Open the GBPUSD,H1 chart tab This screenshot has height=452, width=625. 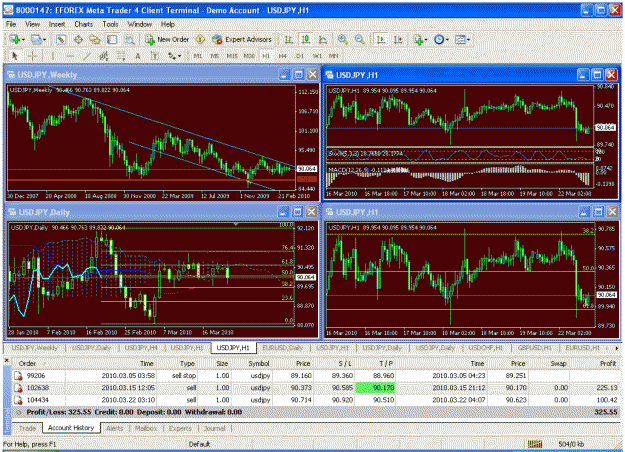pyautogui.click(x=535, y=348)
